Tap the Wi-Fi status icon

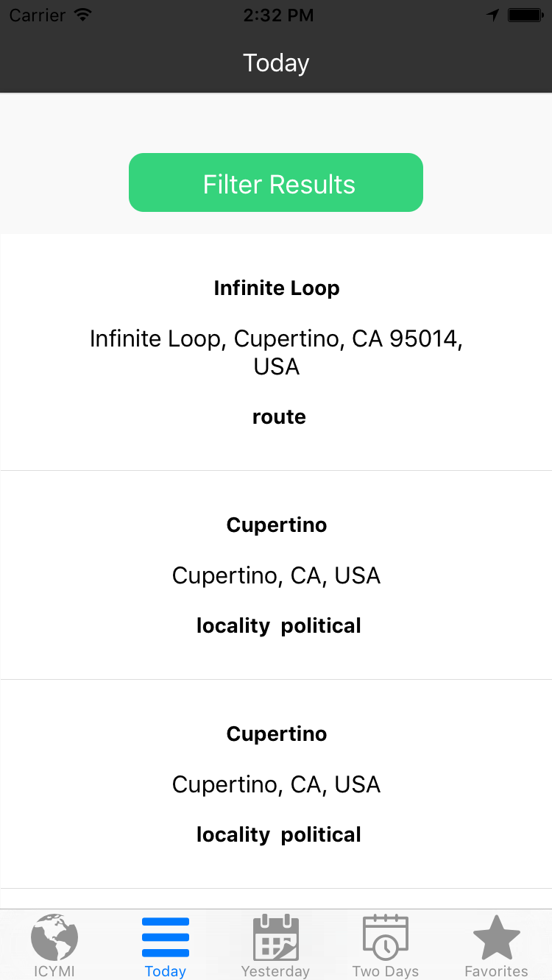point(83,15)
